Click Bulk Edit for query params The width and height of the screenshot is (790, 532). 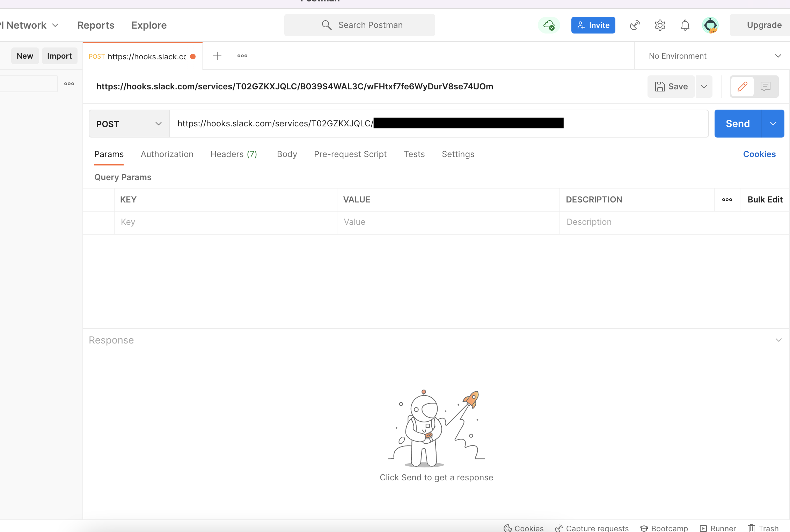pos(765,200)
